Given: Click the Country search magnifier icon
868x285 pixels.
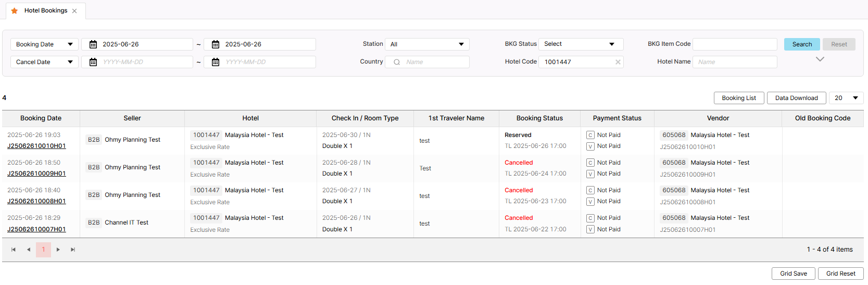Looking at the screenshot, I should 397,62.
